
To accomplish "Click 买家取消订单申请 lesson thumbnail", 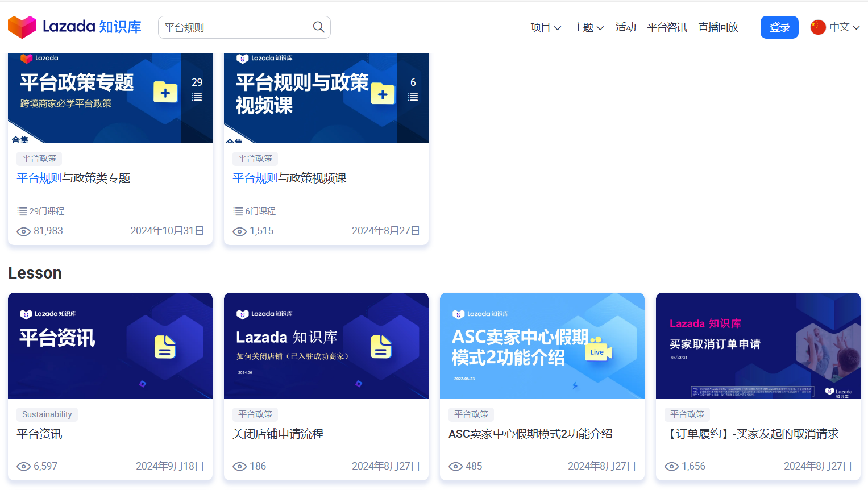I will point(758,346).
